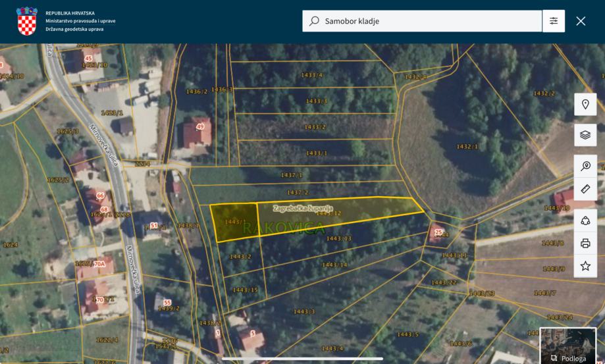605x364 pixels.
Task: Click the print map icon
Action: 585,244
